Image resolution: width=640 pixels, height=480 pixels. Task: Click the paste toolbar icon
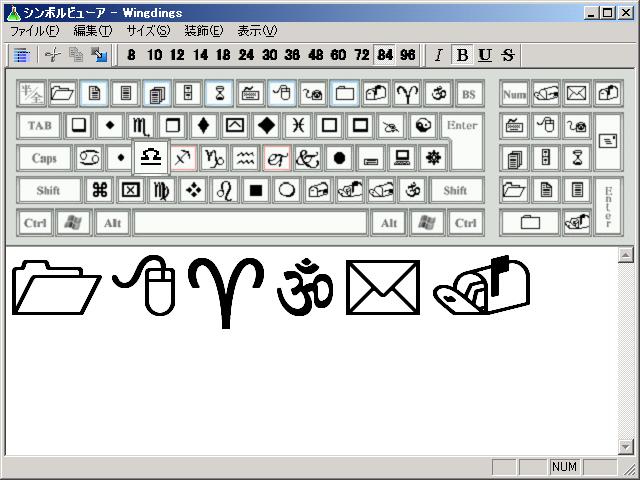coord(98,55)
